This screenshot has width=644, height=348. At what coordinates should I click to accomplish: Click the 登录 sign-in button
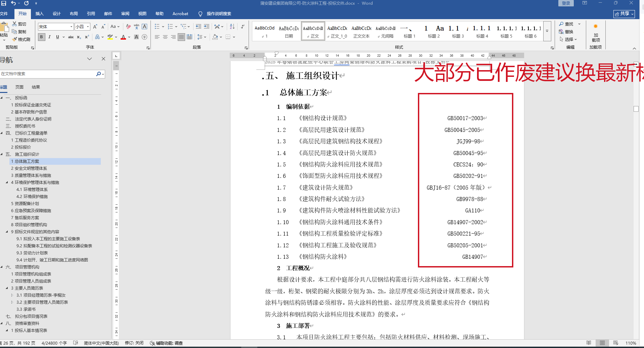(566, 3)
